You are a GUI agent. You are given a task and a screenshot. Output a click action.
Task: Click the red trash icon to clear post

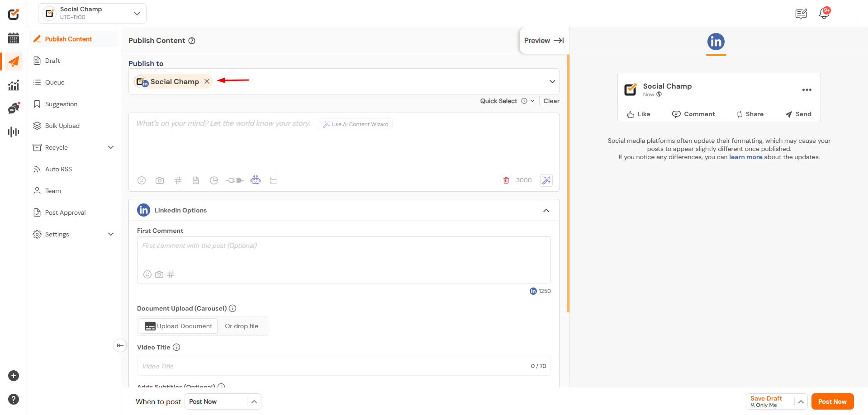[x=506, y=180]
